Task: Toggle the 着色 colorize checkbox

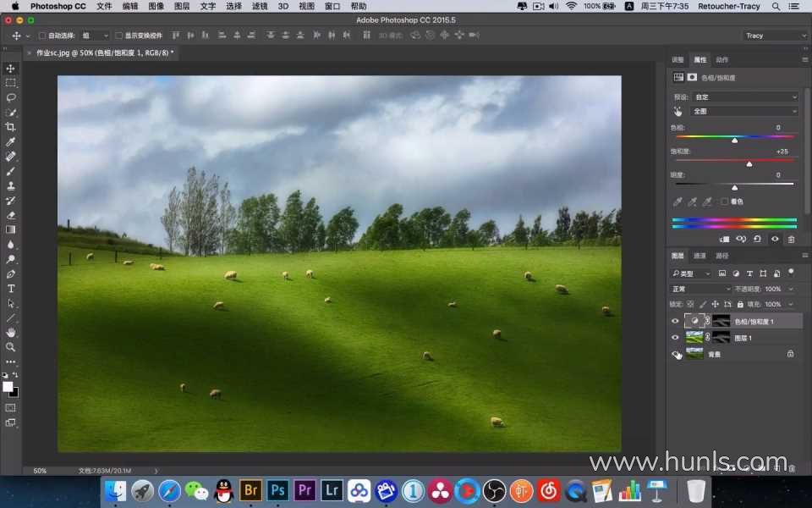Action: point(725,202)
